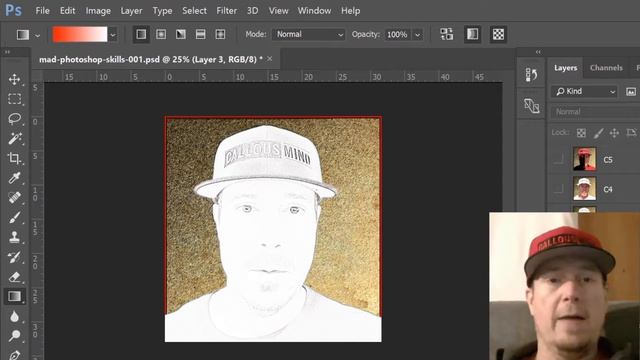Toggle Reverse gradient option
Viewport: 640px width, 360px height.
click(447, 34)
